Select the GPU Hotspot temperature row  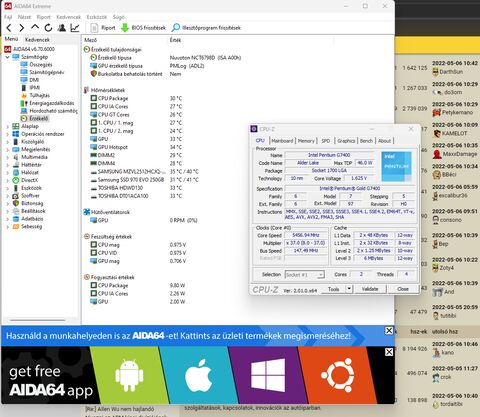click(x=137, y=147)
